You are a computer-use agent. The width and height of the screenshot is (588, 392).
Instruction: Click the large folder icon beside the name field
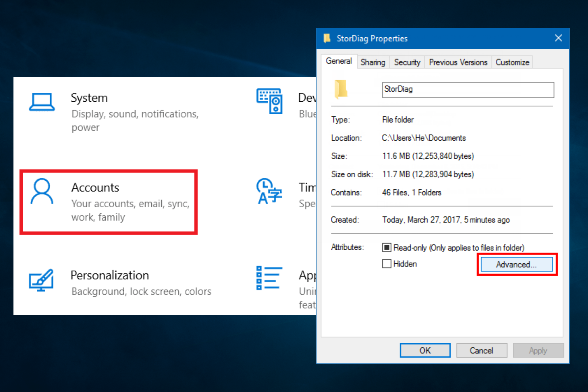[341, 89]
